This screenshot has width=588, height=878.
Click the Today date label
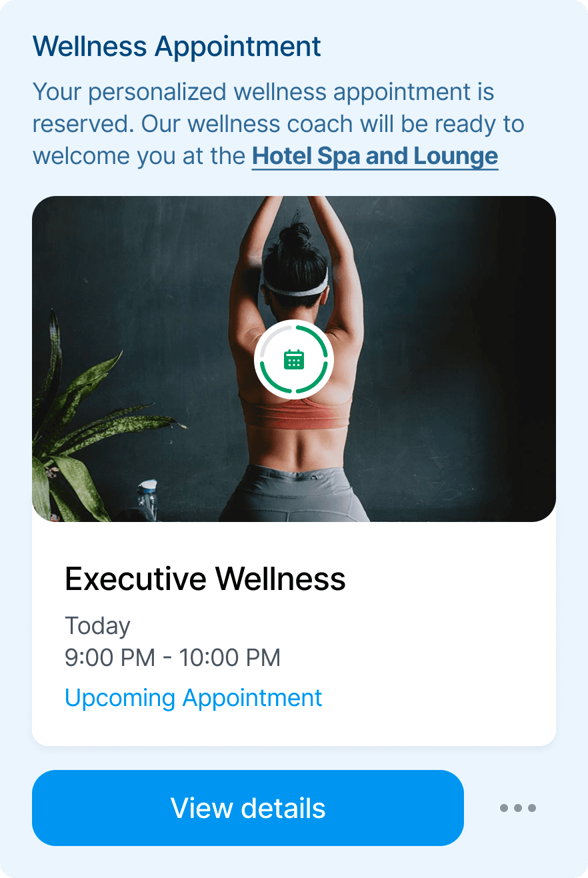(97, 626)
